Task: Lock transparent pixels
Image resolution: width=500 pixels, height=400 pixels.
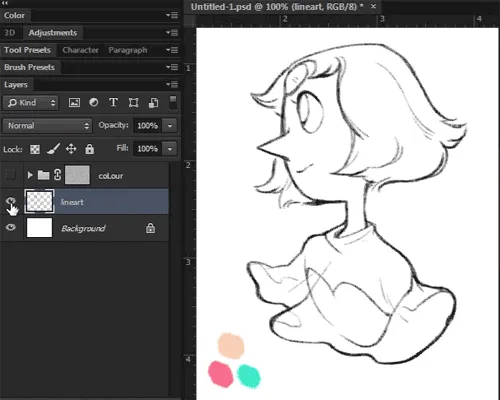Action: [x=35, y=149]
